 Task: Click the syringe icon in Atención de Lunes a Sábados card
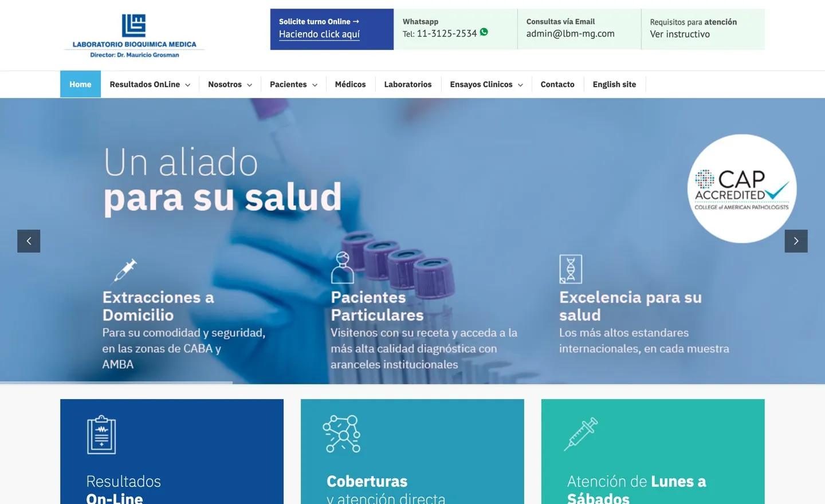click(x=581, y=434)
